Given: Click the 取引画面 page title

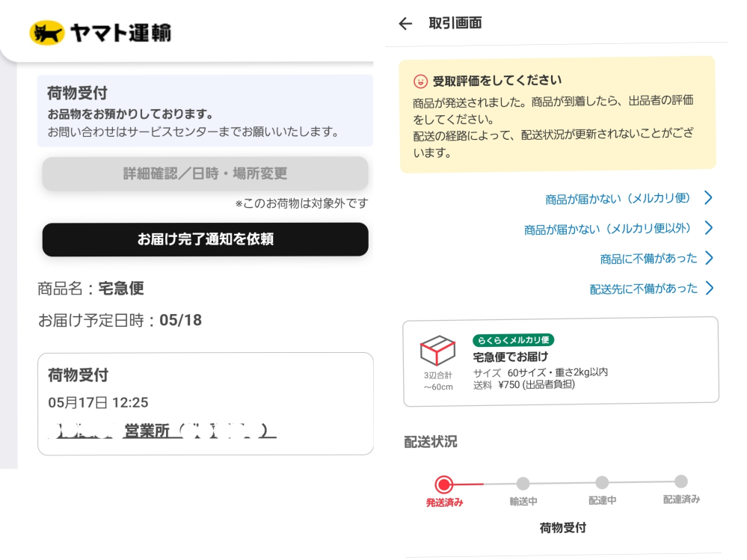Looking at the screenshot, I should [455, 23].
